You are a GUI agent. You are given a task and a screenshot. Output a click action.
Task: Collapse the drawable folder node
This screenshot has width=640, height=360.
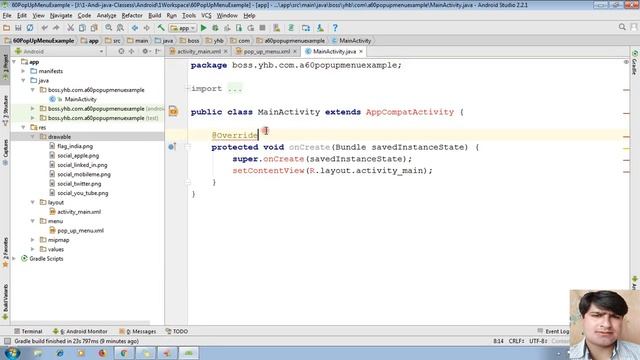[x=33, y=137]
